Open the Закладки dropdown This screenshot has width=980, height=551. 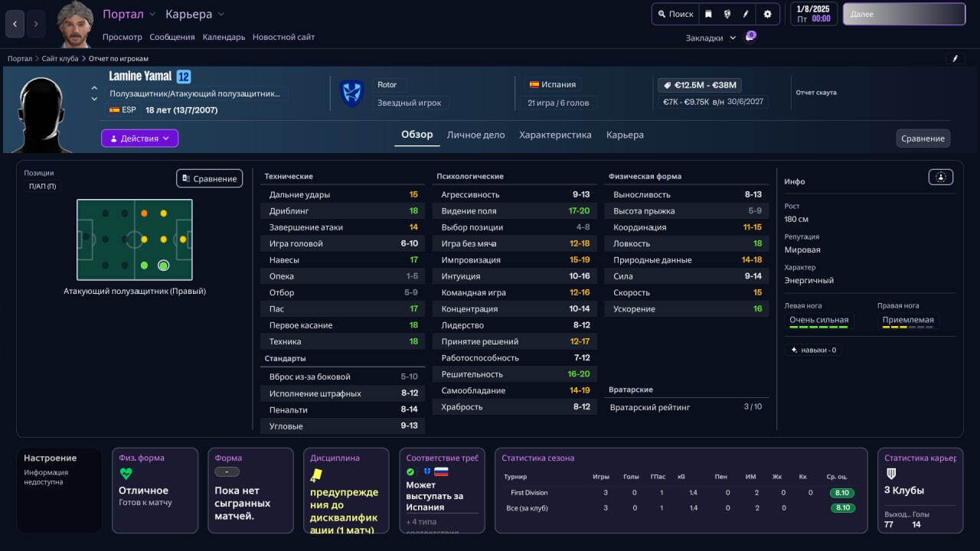[710, 37]
